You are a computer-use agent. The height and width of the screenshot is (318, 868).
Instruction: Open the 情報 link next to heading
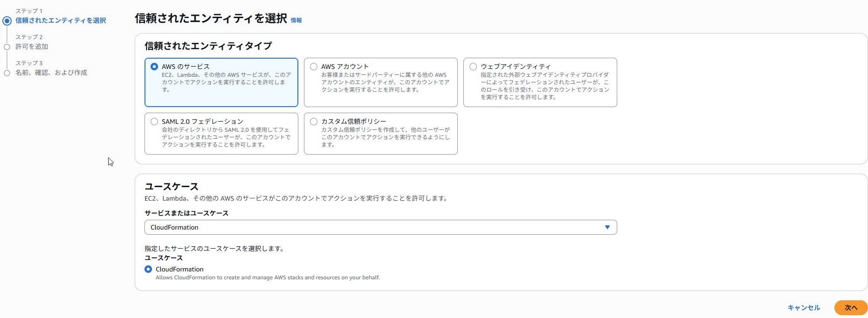pos(296,20)
